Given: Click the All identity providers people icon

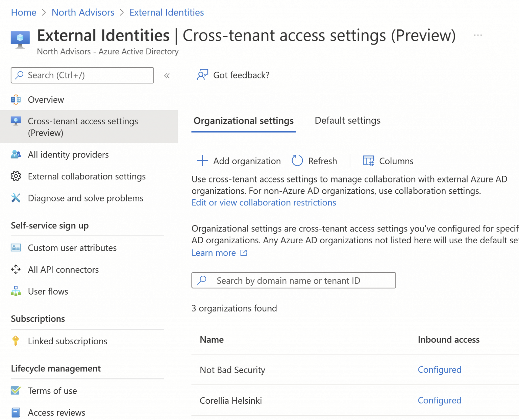Looking at the screenshot, I should 16,154.
